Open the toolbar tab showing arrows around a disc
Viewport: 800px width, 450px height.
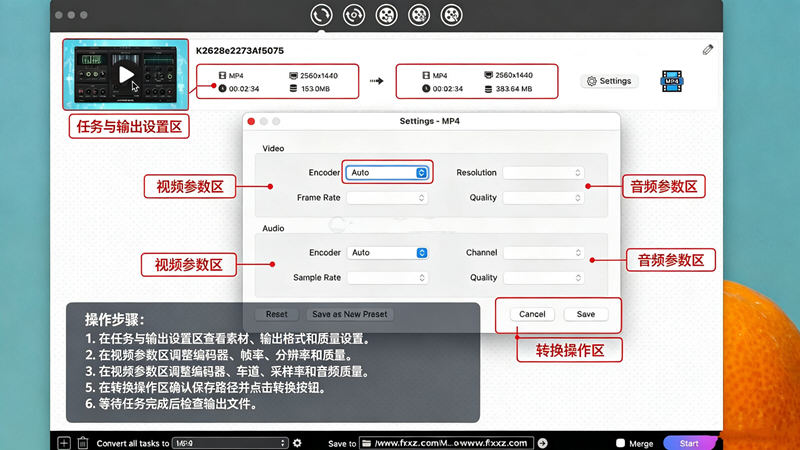coord(354,15)
